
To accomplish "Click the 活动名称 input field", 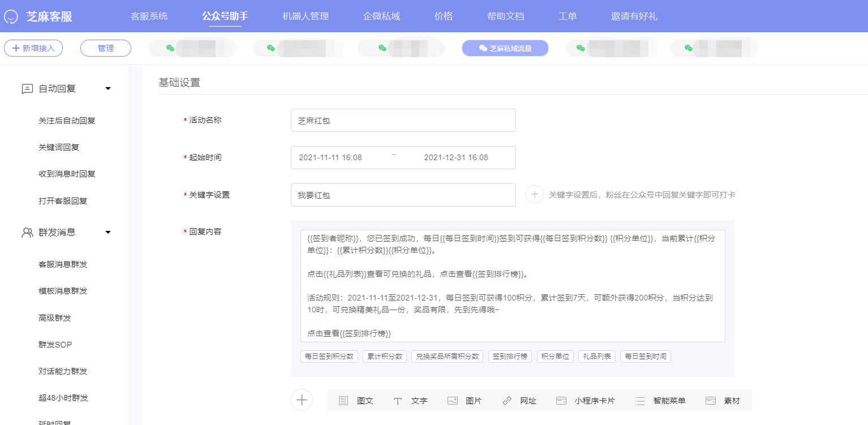I will pyautogui.click(x=403, y=120).
